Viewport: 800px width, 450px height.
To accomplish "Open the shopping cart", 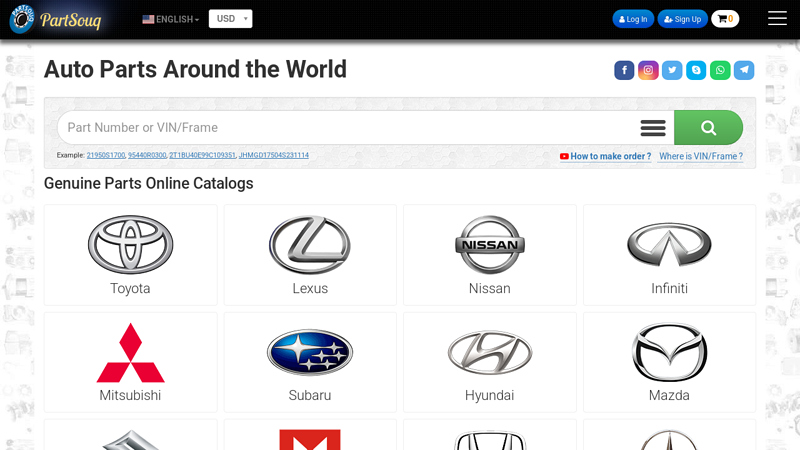I will click(x=725, y=19).
